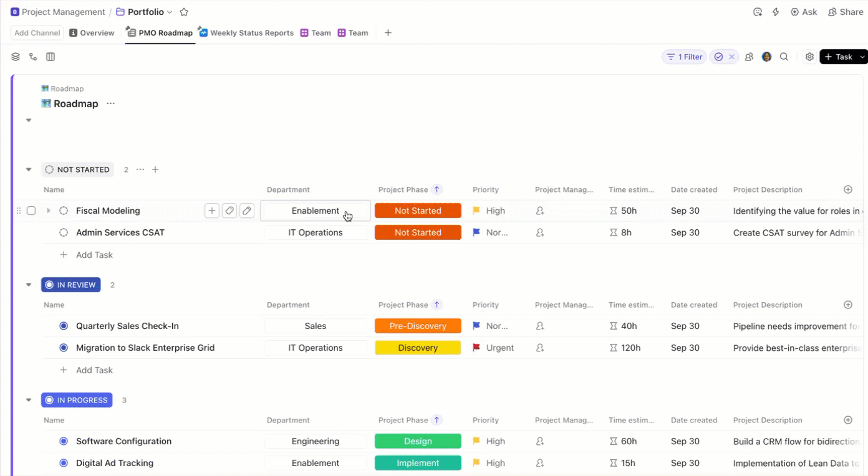Expand subtasks of Fiscal Modeling
The image size is (868, 476).
pos(48,211)
